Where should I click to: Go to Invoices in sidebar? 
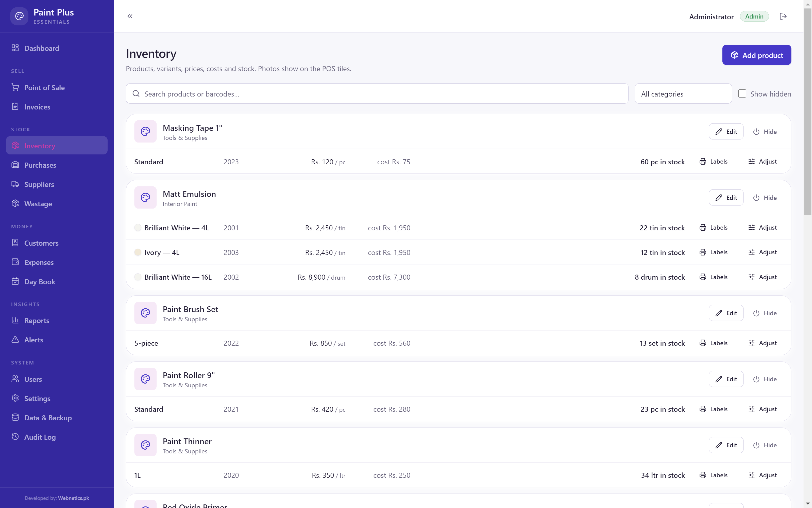click(57, 107)
